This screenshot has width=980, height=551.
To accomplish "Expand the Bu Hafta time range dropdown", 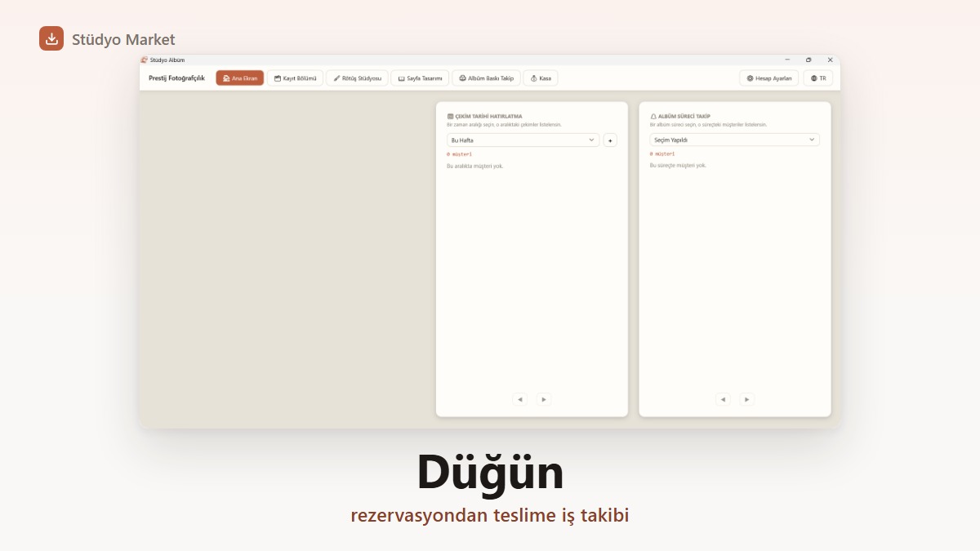I will coord(523,140).
